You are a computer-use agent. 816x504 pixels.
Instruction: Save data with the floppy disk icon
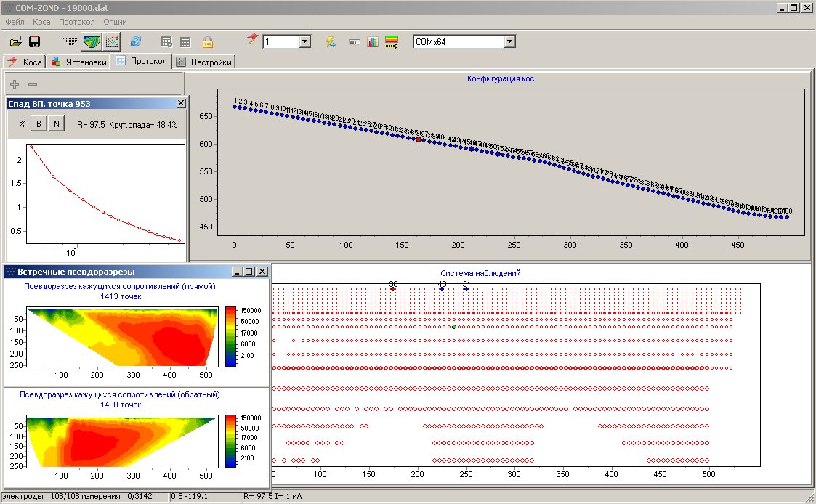tap(34, 42)
